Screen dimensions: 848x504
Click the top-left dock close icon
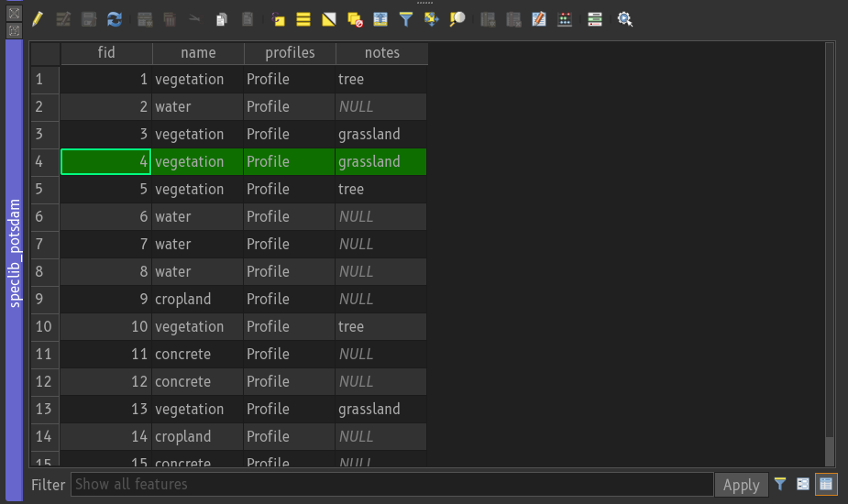[14, 13]
